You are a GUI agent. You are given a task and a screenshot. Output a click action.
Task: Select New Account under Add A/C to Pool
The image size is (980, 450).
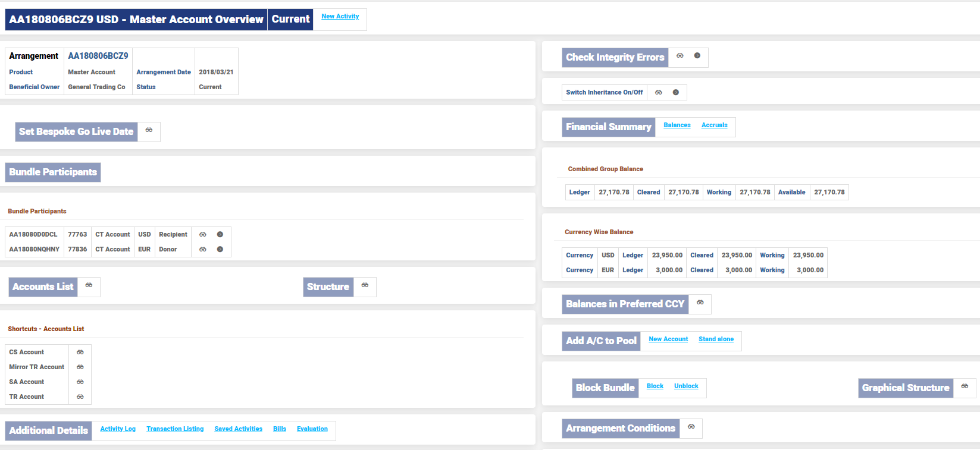[x=668, y=339]
